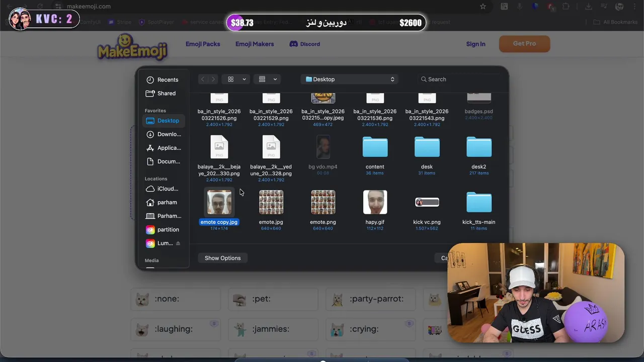This screenshot has height=362, width=644.
Task: Open the Applications sidebar location
Action: pos(163,148)
